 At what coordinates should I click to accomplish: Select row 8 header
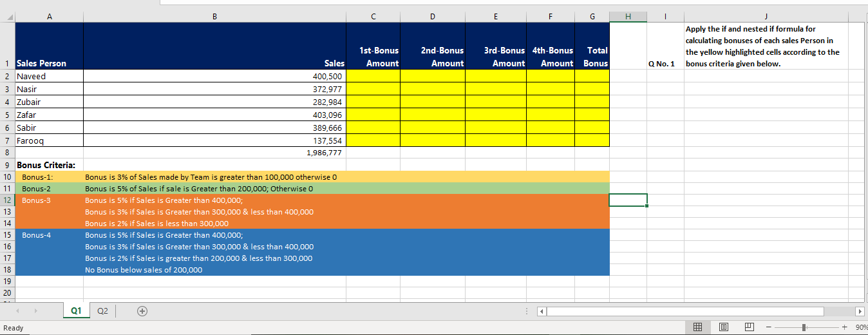pyautogui.click(x=7, y=153)
